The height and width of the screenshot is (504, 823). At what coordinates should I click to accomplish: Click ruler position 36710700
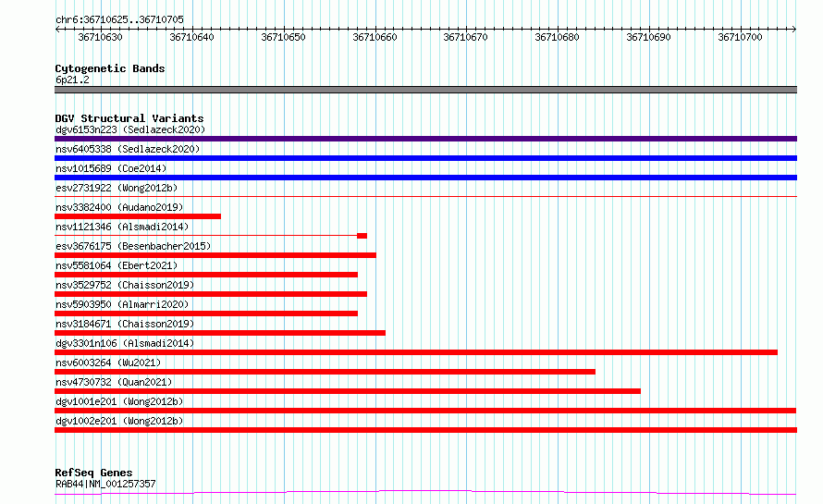[x=740, y=37]
